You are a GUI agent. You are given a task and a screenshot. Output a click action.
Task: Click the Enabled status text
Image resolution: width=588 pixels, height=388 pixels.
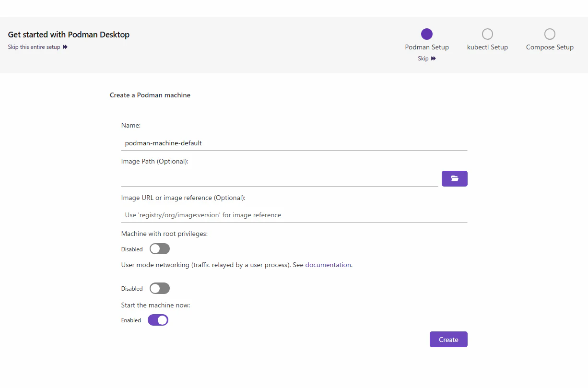click(131, 320)
